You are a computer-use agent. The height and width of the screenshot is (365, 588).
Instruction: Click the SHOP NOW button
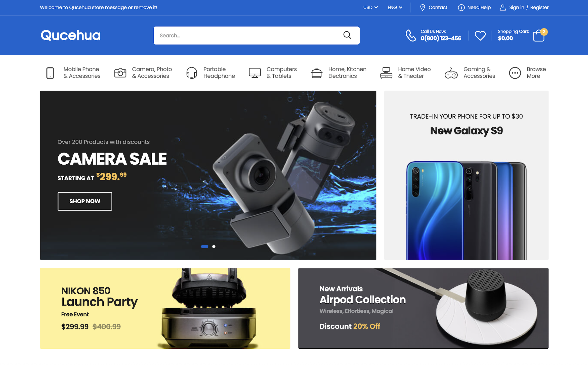tap(85, 201)
